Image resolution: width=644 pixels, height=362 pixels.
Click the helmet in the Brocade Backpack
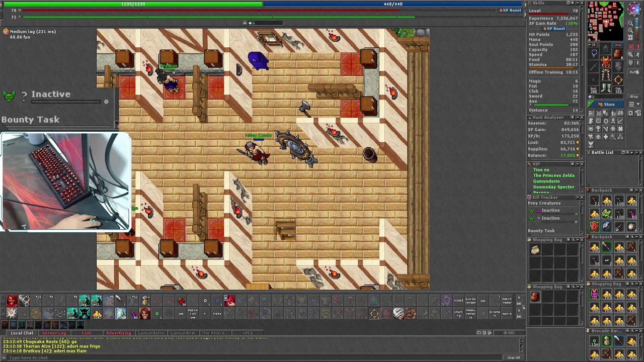pyautogui.click(x=607, y=341)
